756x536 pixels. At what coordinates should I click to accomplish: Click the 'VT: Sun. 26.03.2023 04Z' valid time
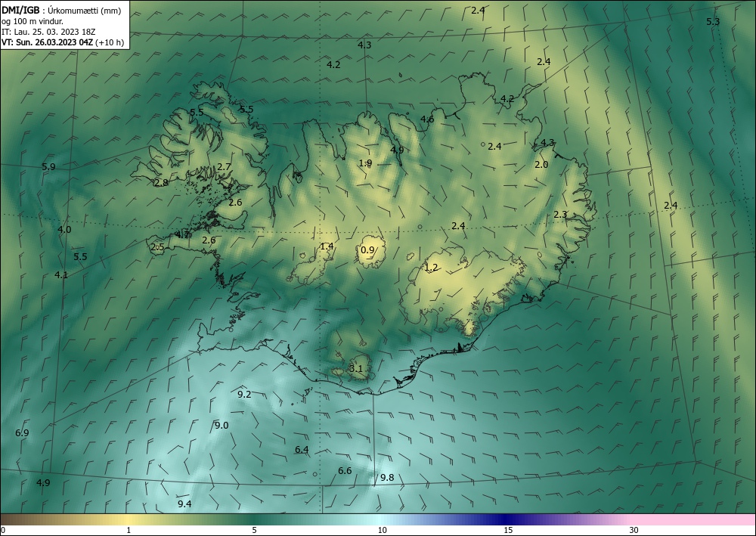(x=47, y=42)
